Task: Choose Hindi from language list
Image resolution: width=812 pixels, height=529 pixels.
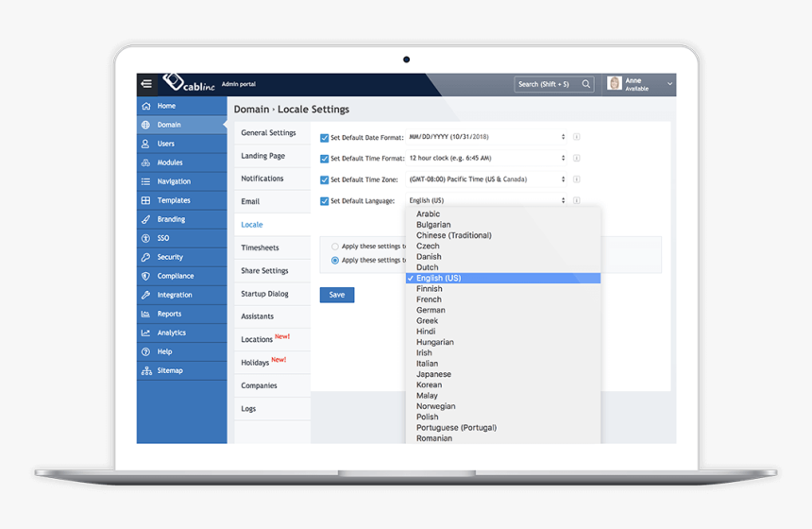Action: click(x=503, y=332)
